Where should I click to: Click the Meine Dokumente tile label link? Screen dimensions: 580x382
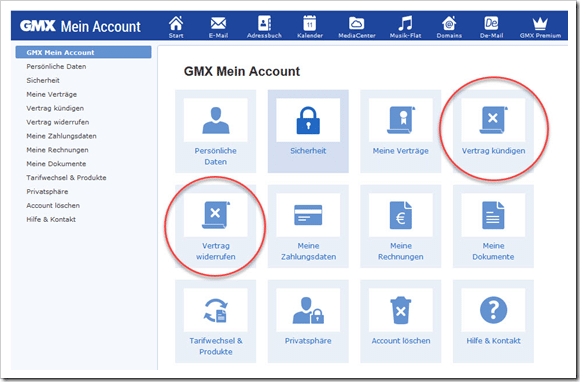(493, 251)
